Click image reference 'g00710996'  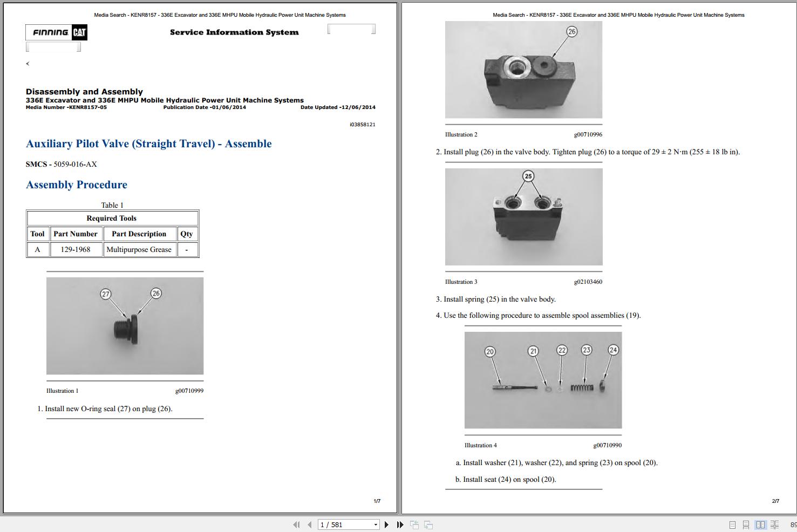coord(588,134)
